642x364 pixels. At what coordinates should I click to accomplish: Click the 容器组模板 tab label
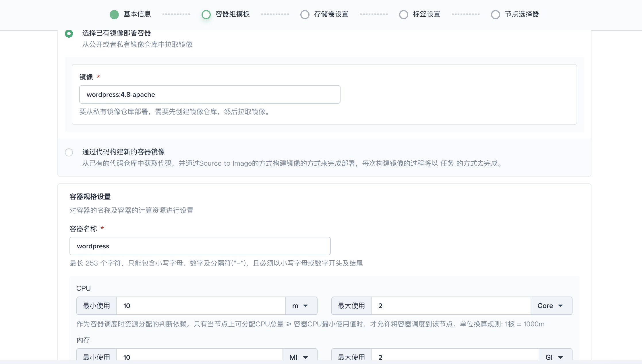[232, 14]
